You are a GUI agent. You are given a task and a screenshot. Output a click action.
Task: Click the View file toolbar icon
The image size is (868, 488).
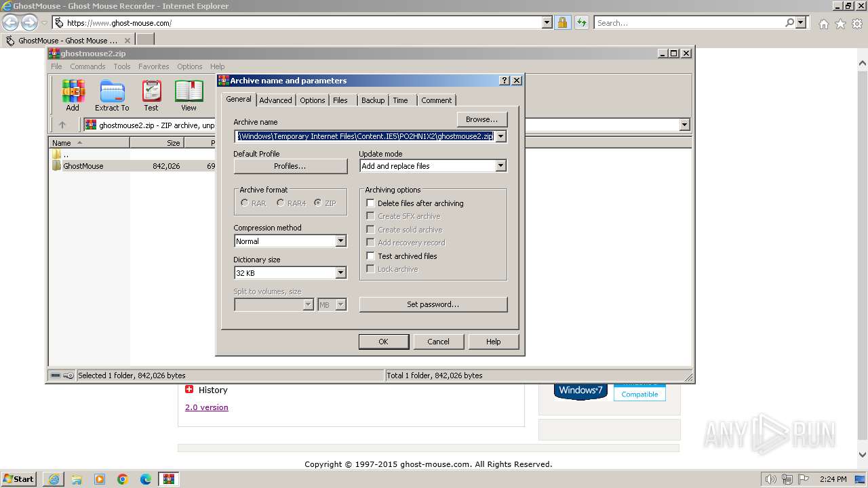(189, 95)
